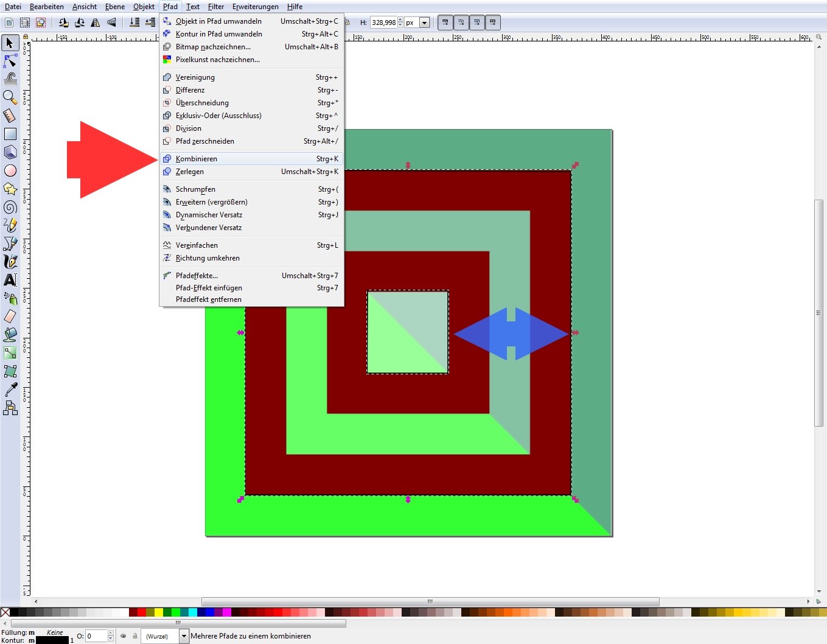
Task: Toggle current layer lock icon
Action: point(135,636)
